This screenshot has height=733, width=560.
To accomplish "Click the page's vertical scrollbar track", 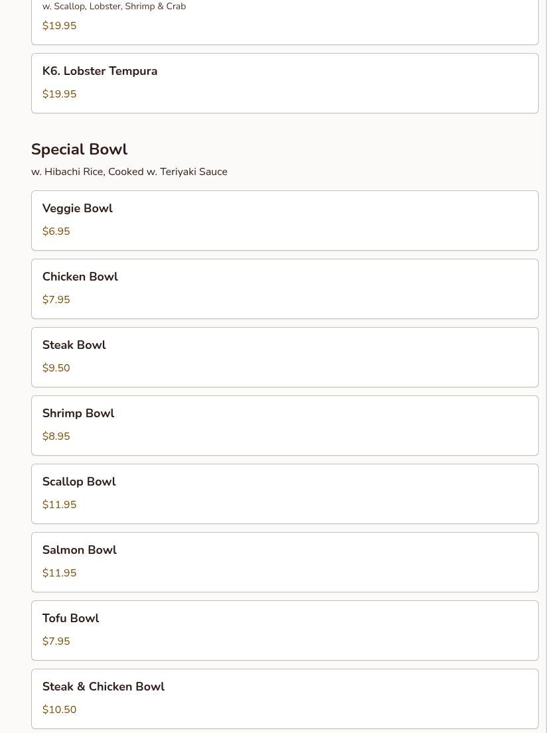I will click(553, 366).
